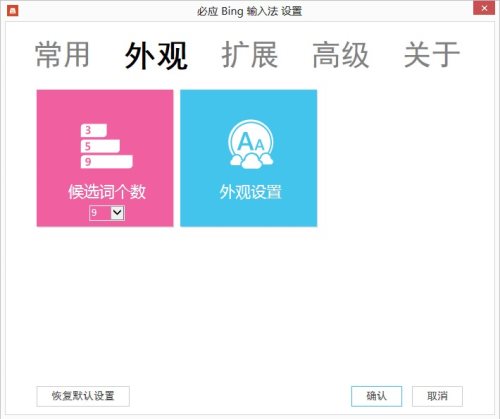Open the 外观设置 blue tile label
This screenshot has height=419, width=500.
pyautogui.click(x=250, y=192)
